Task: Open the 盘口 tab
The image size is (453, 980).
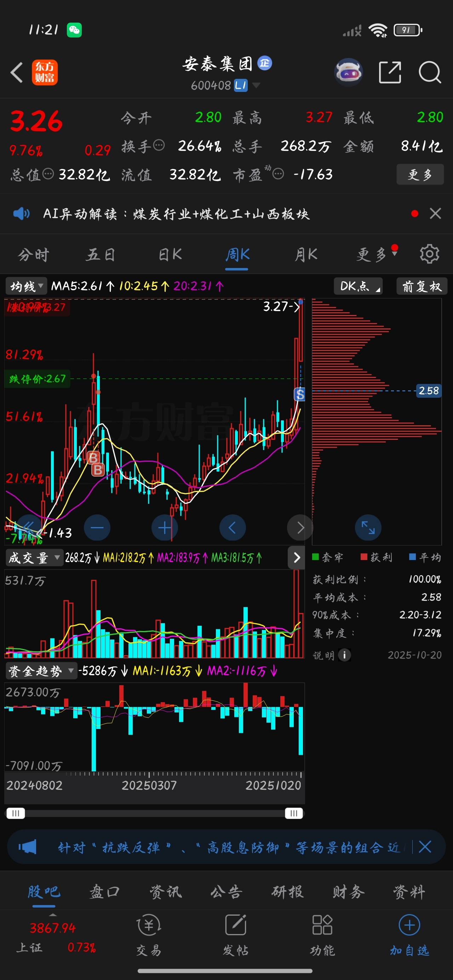Action: click(105, 891)
